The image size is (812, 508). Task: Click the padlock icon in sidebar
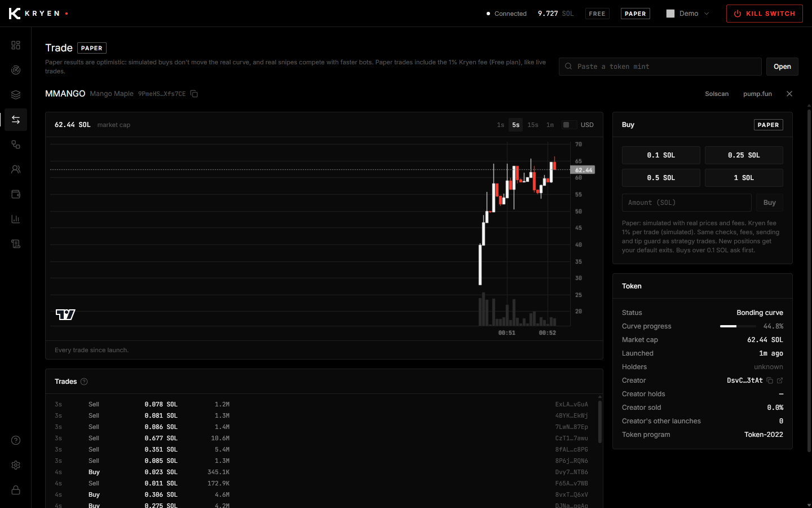[16, 490]
